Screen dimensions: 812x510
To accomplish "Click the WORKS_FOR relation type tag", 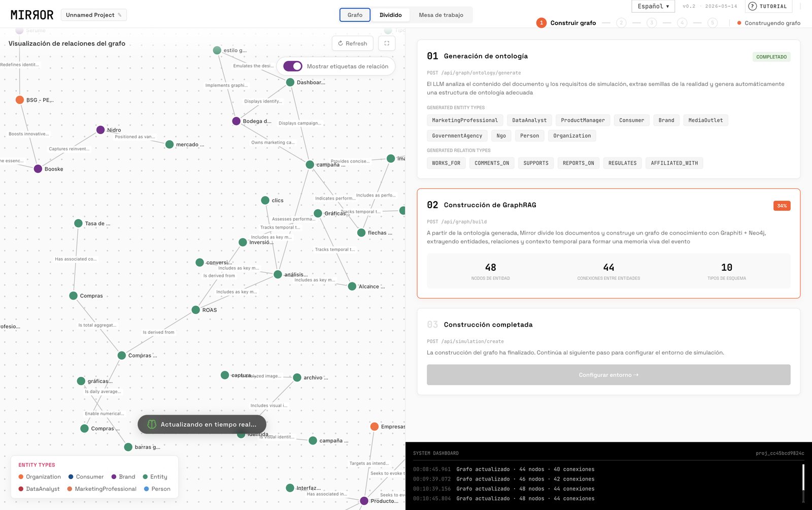I will coord(446,163).
